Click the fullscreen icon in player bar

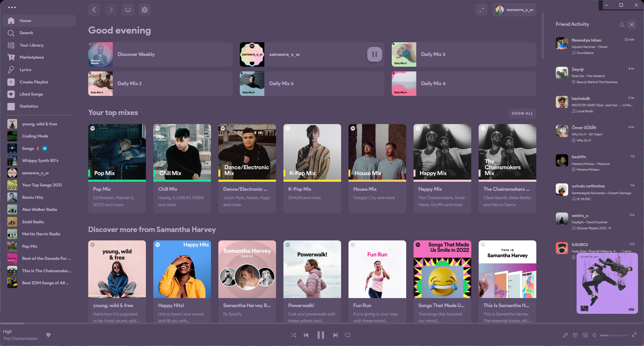(x=634, y=335)
